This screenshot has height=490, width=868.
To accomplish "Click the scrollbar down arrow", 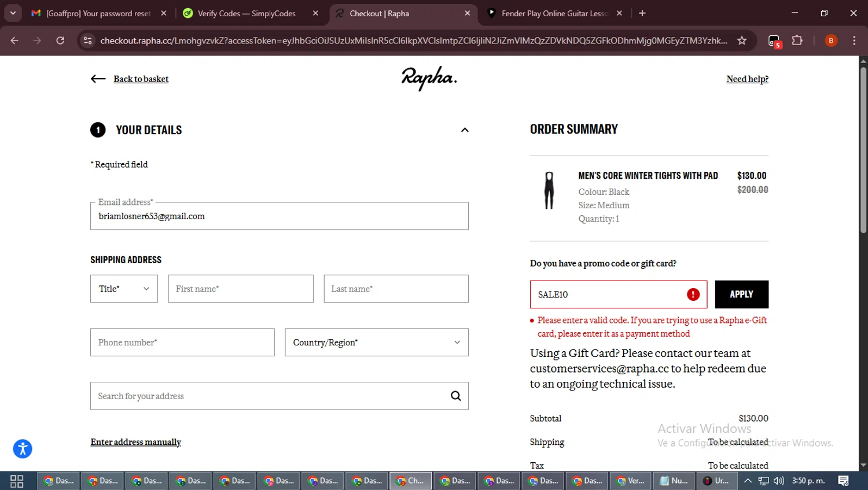I will 863,465.
